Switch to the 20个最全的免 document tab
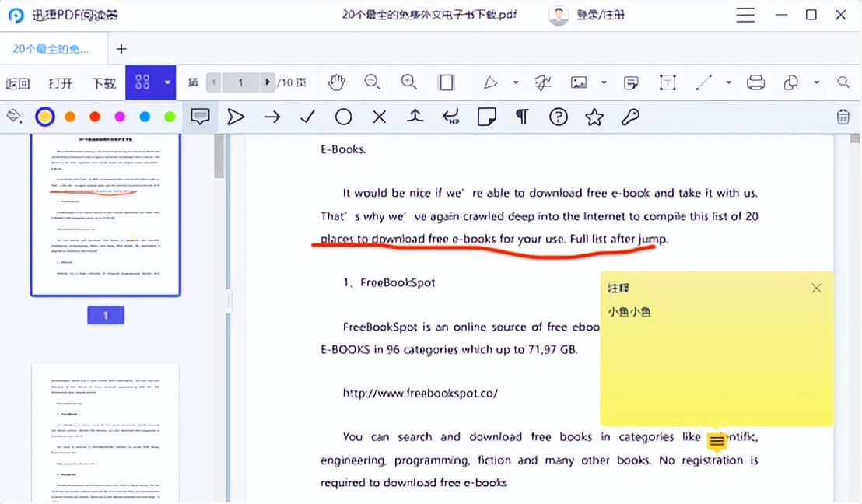This screenshot has width=862, height=504. click(x=51, y=48)
